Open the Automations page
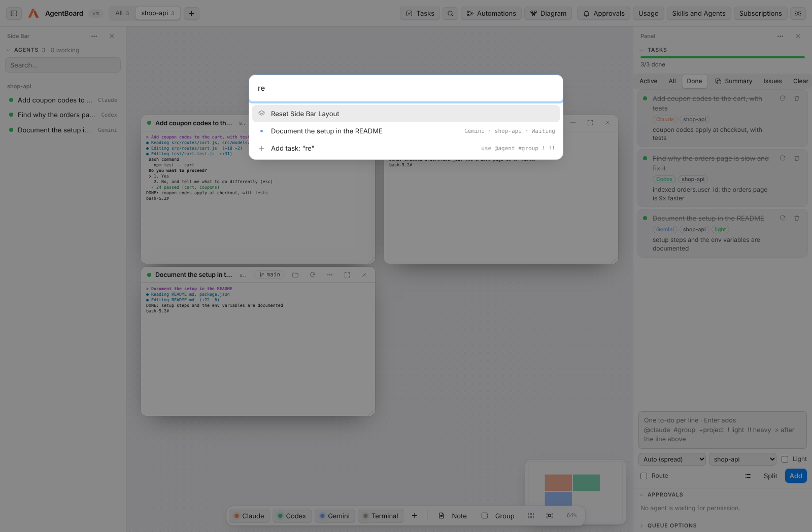812x532 pixels. click(491, 14)
